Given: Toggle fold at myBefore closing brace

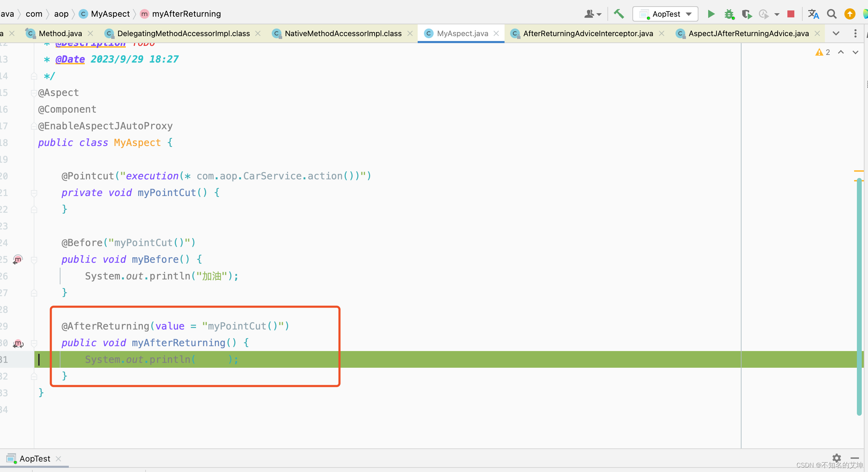Looking at the screenshot, I should (34, 293).
